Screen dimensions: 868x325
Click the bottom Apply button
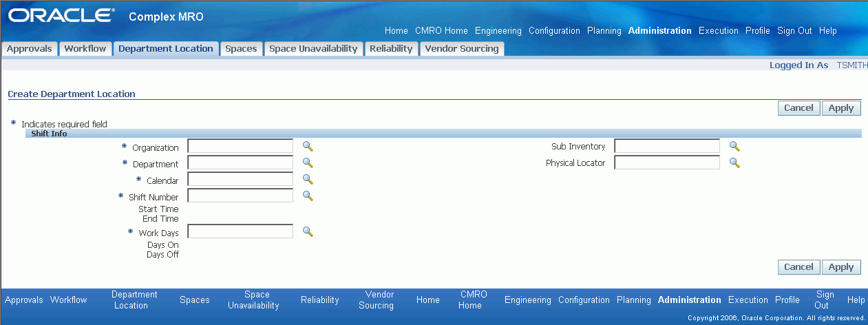tap(841, 267)
